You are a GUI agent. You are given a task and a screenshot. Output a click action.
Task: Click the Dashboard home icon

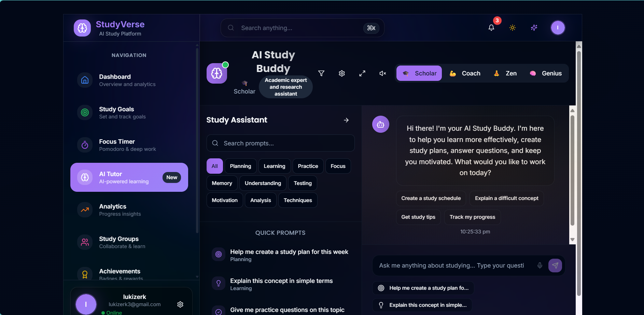(x=85, y=80)
